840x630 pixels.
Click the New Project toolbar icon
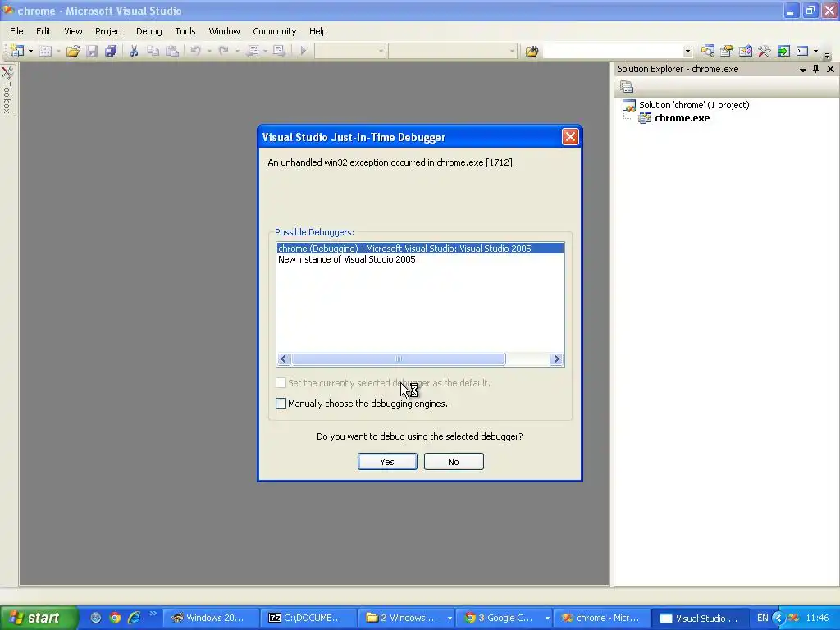point(17,51)
